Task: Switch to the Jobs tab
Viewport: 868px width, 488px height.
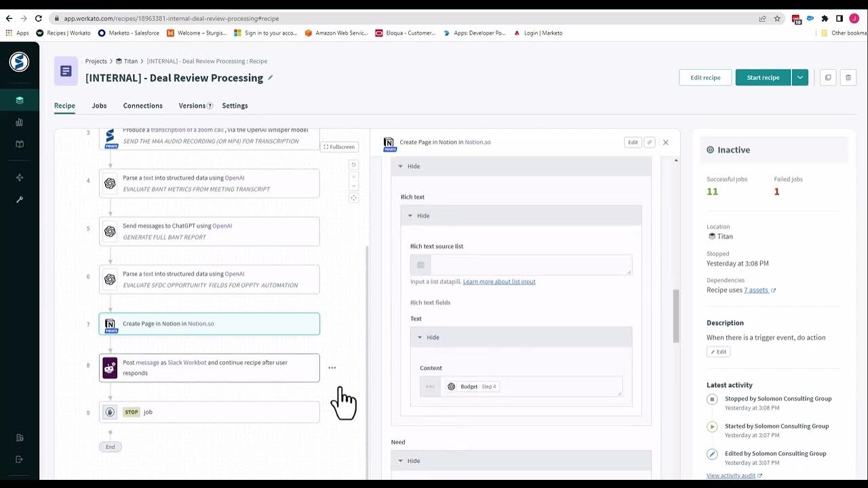Action: [x=99, y=106]
